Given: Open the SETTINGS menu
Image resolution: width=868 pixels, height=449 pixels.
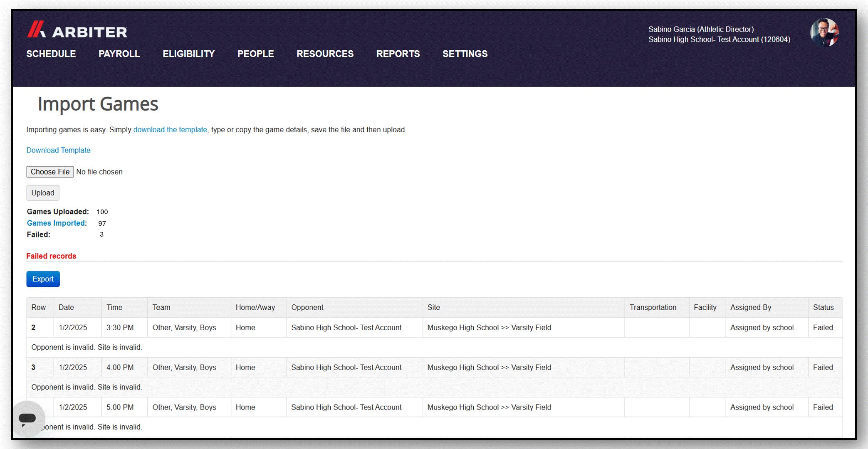Looking at the screenshot, I should point(465,54).
